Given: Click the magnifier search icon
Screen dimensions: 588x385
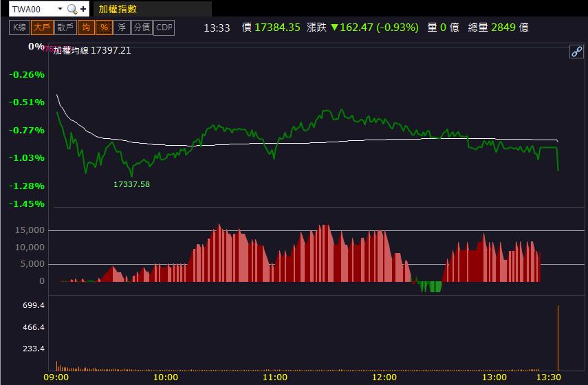Looking at the screenshot, I should 72,9.
